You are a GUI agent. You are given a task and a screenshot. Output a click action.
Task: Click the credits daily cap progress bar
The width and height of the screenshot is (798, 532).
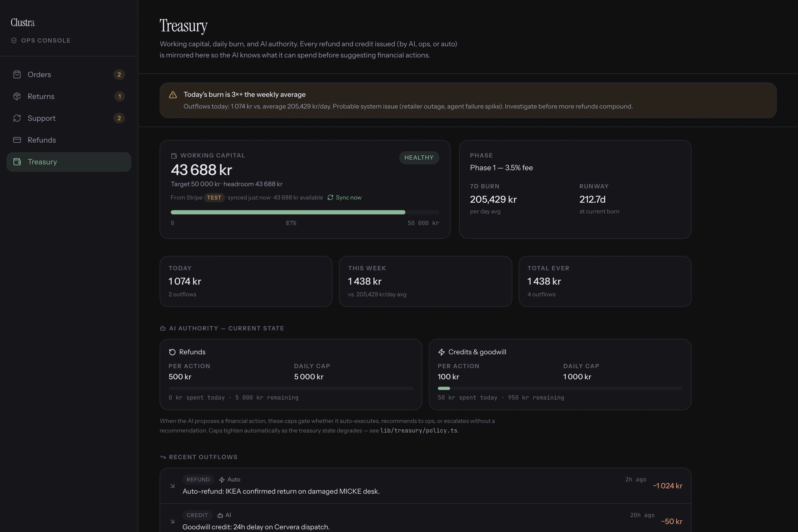tap(560, 388)
